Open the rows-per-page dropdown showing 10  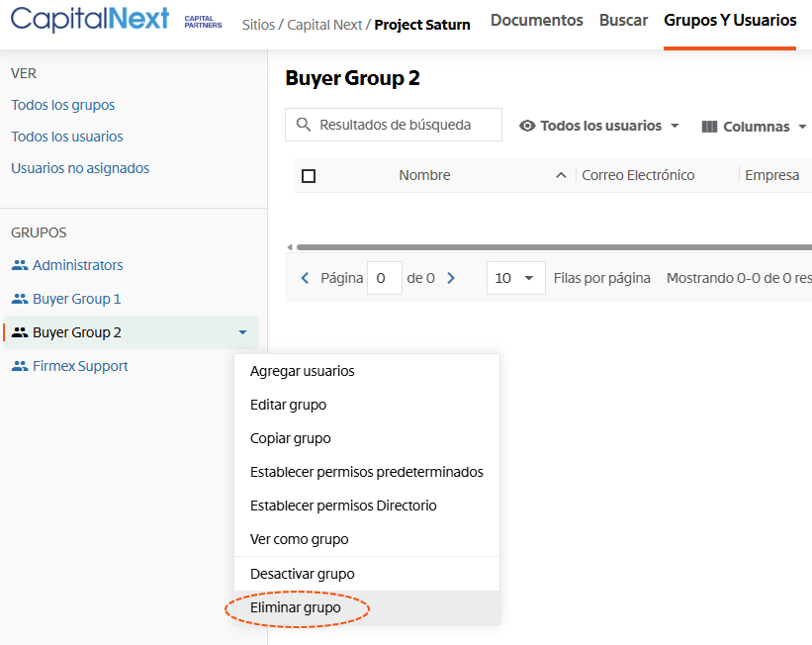tap(516, 278)
